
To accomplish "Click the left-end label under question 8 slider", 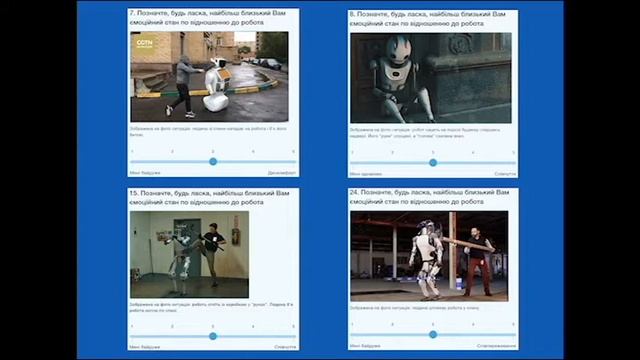I will 366,174.
